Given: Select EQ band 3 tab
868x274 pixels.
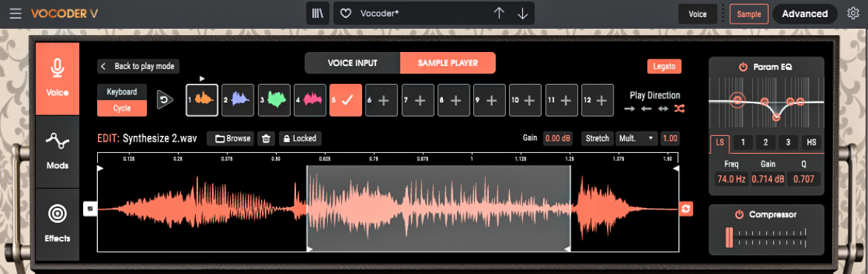Looking at the screenshot, I should pos(789,143).
